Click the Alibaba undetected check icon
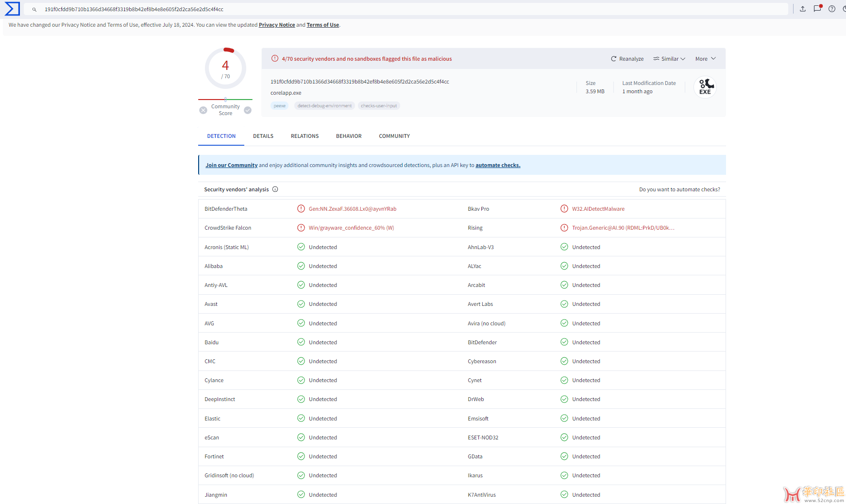 (x=301, y=266)
